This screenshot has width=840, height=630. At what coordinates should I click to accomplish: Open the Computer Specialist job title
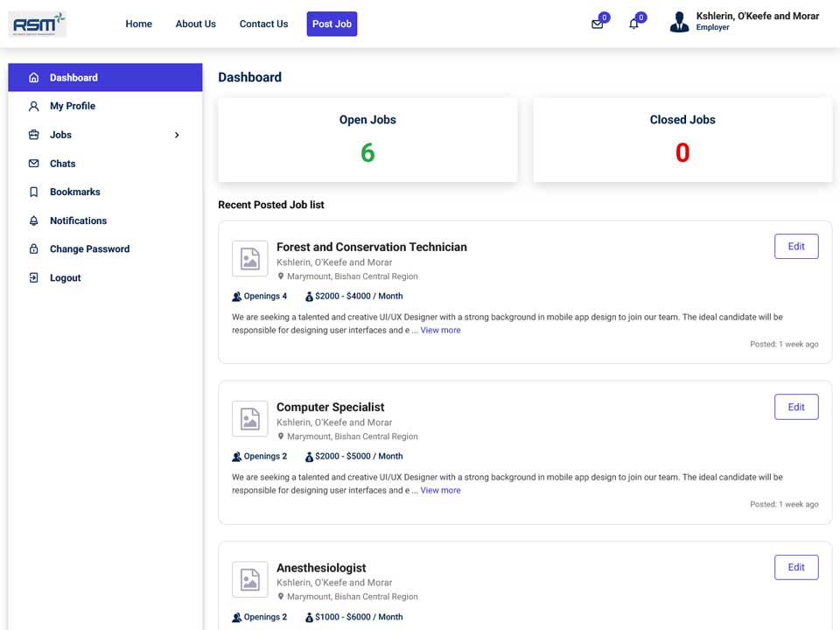point(331,407)
